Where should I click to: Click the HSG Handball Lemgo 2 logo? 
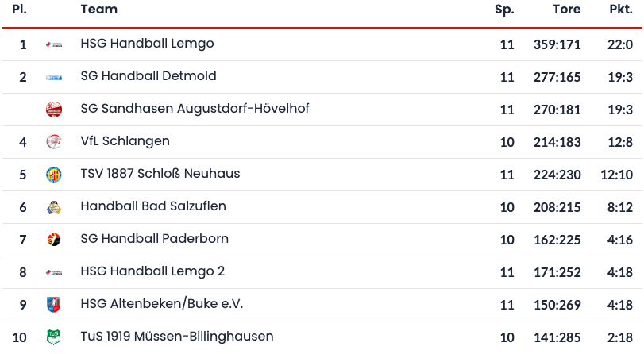(x=54, y=272)
